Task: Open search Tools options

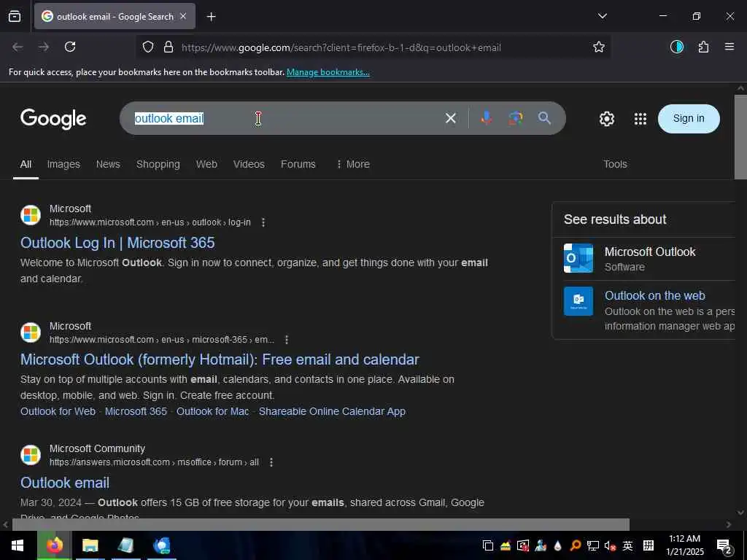Action: 615,164
